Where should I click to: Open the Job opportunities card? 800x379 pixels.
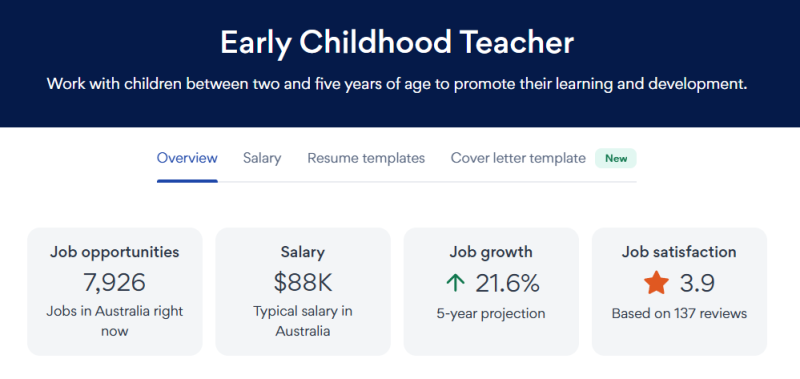click(x=115, y=292)
